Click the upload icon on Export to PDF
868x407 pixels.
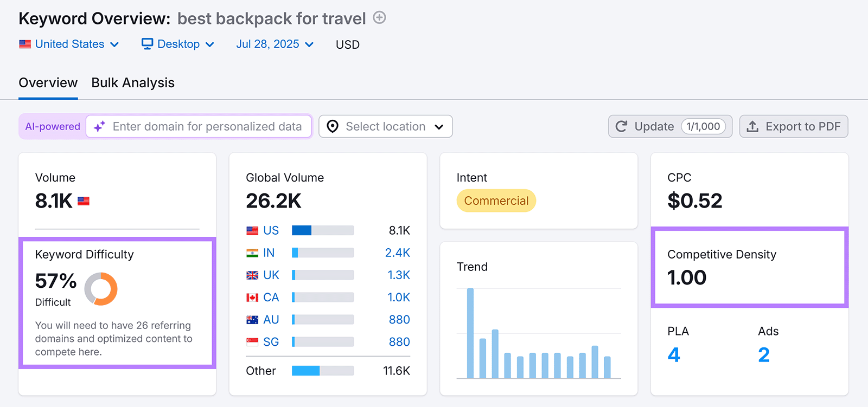752,127
